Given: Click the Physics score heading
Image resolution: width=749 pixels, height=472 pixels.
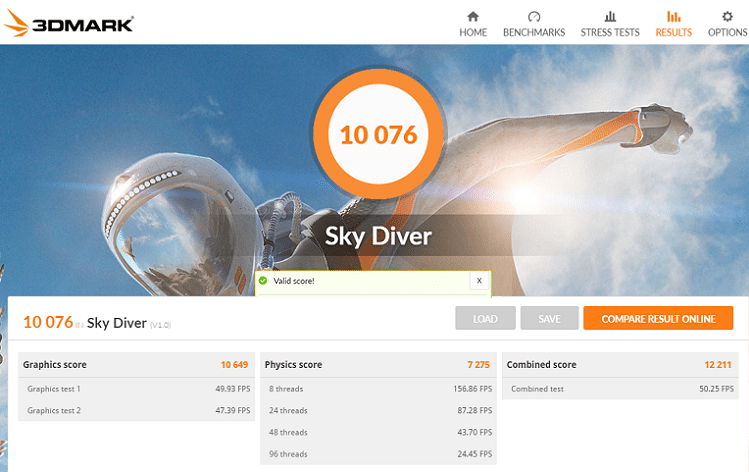Looking at the screenshot, I should click(293, 365).
